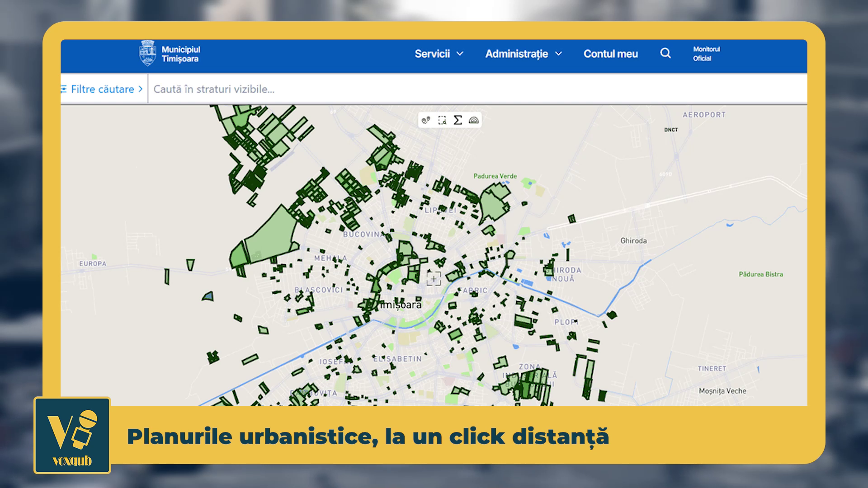The width and height of the screenshot is (868, 488).
Task: Click the crosshair locate marker on map
Action: [434, 279]
